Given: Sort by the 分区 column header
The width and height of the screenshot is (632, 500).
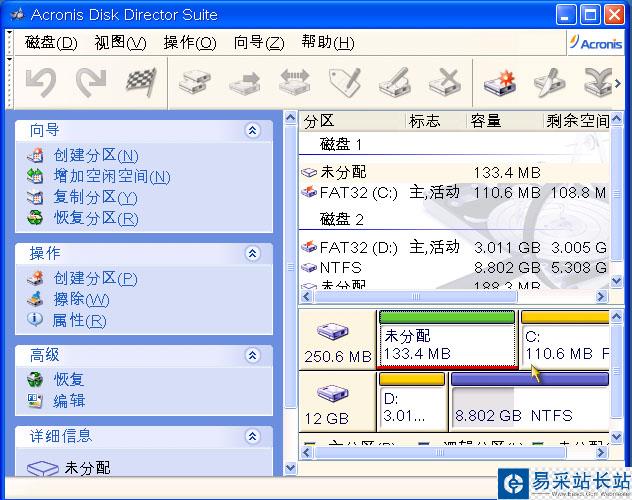Looking at the screenshot, I should 352,121.
